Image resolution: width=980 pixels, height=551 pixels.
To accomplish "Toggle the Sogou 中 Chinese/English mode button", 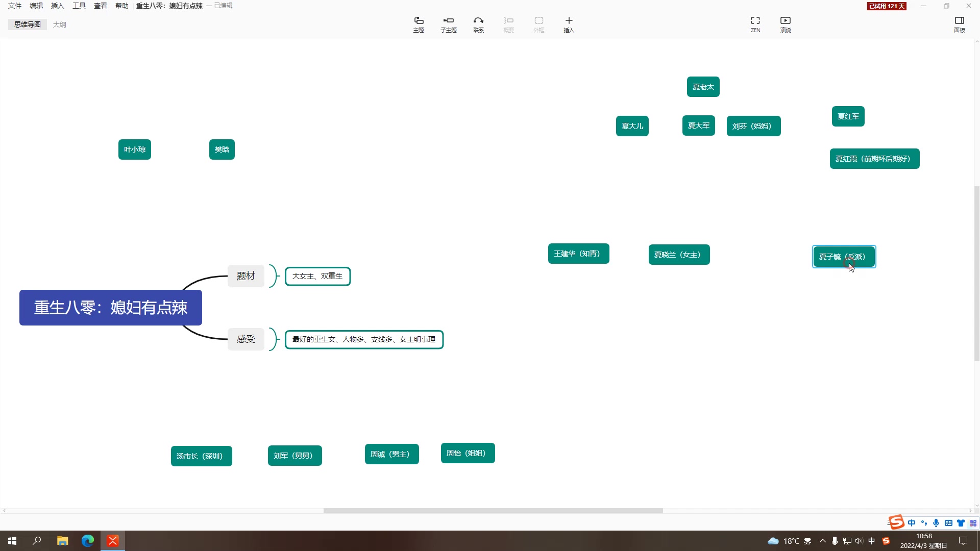I will tap(912, 523).
